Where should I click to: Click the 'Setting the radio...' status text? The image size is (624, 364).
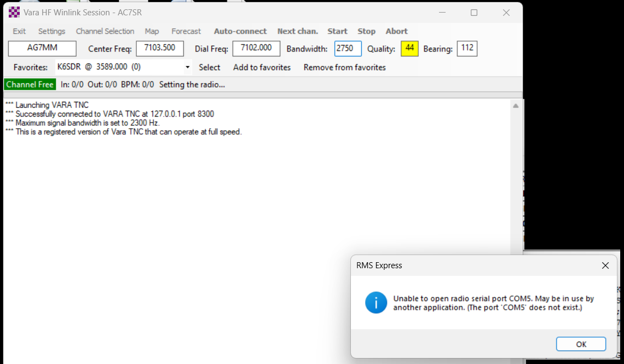[192, 84]
